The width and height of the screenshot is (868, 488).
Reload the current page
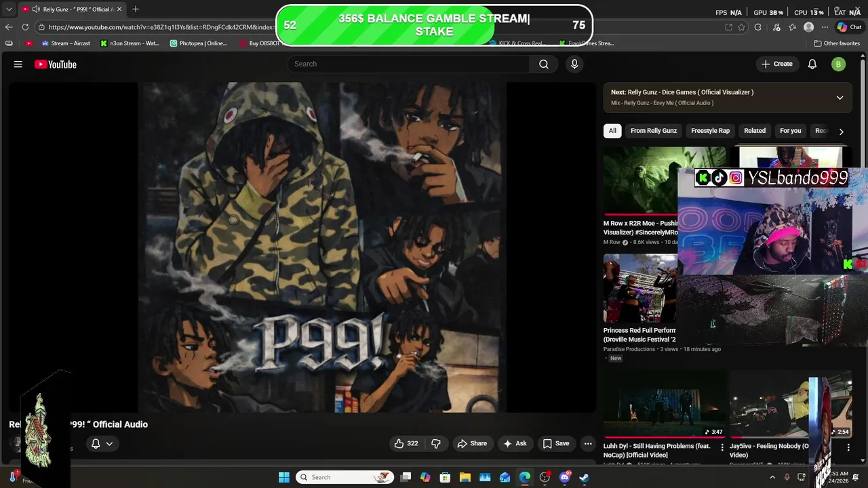(x=25, y=27)
